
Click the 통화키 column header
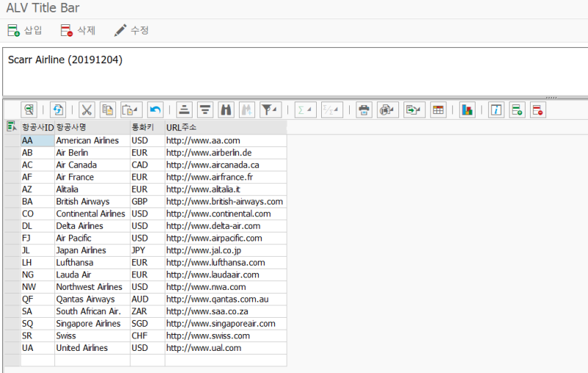[148, 127]
